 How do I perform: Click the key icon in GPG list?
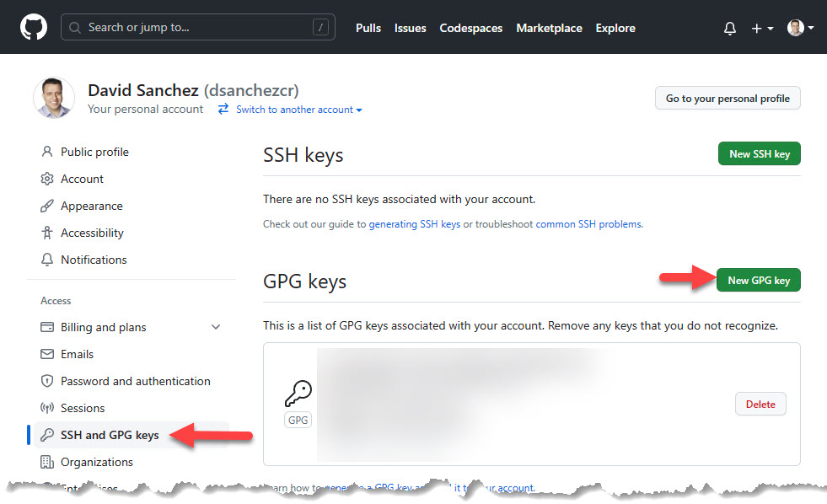tap(298, 394)
